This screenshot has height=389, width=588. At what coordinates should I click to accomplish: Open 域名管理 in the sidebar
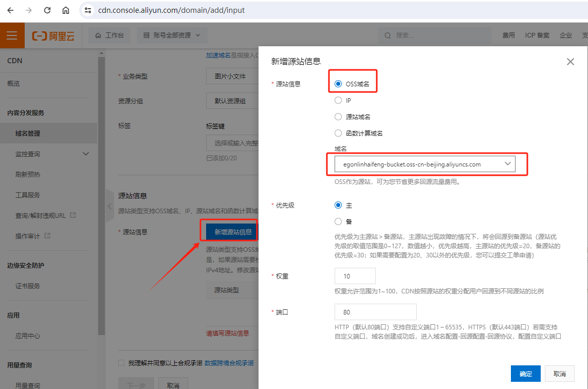pyautogui.click(x=28, y=133)
